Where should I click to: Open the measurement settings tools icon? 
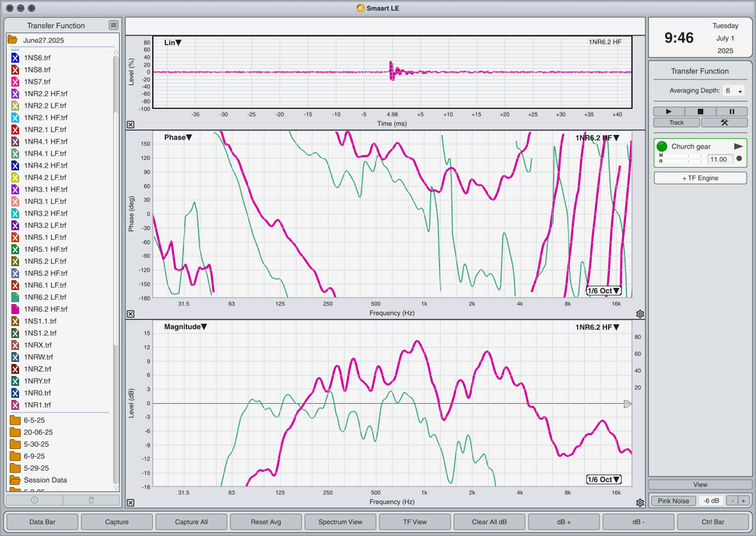(724, 123)
